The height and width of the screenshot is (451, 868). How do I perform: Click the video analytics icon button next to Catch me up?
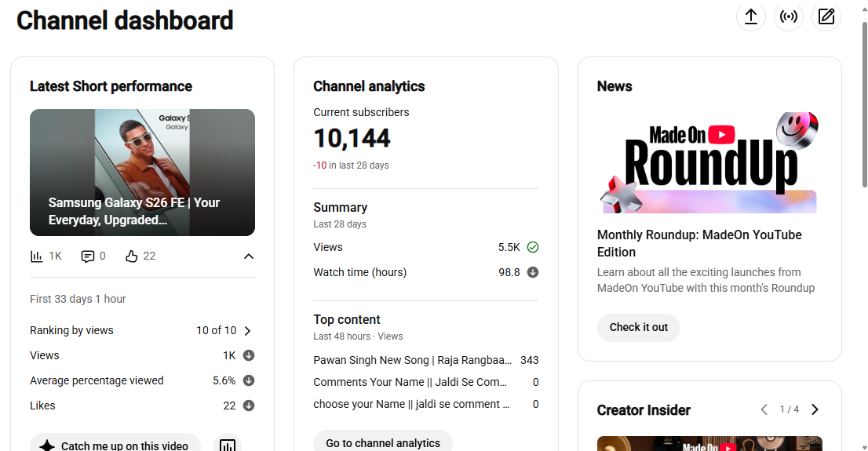(228, 445)
